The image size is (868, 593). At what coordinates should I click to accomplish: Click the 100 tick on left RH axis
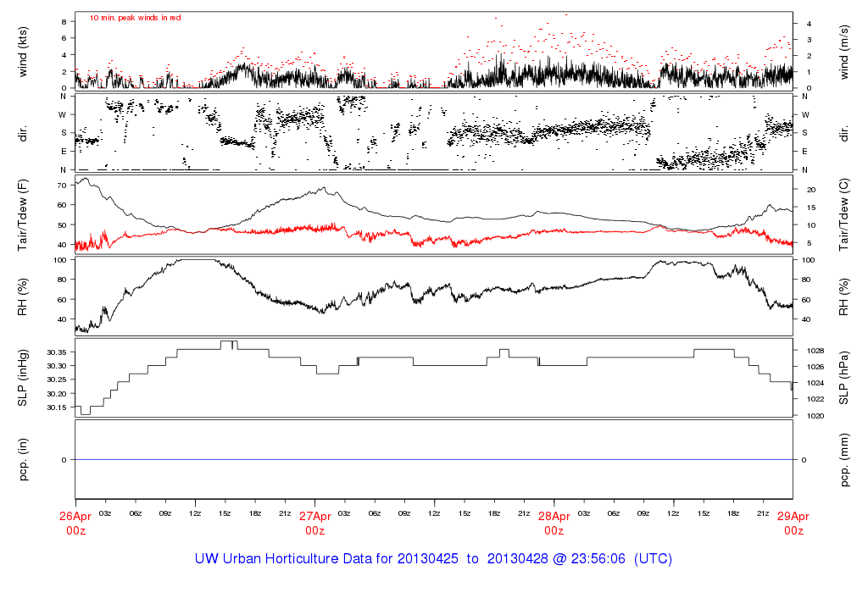pos(60,260)
